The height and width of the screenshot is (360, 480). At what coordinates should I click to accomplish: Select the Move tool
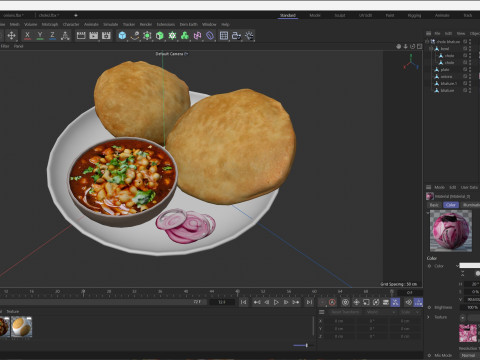click(x=11, y=36)
